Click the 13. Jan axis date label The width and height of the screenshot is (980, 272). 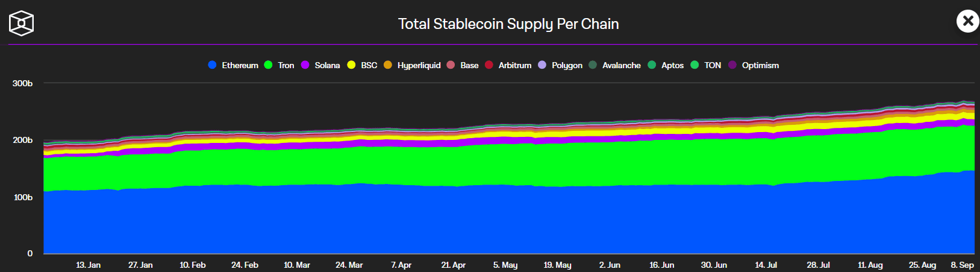[x=88, y=265]
